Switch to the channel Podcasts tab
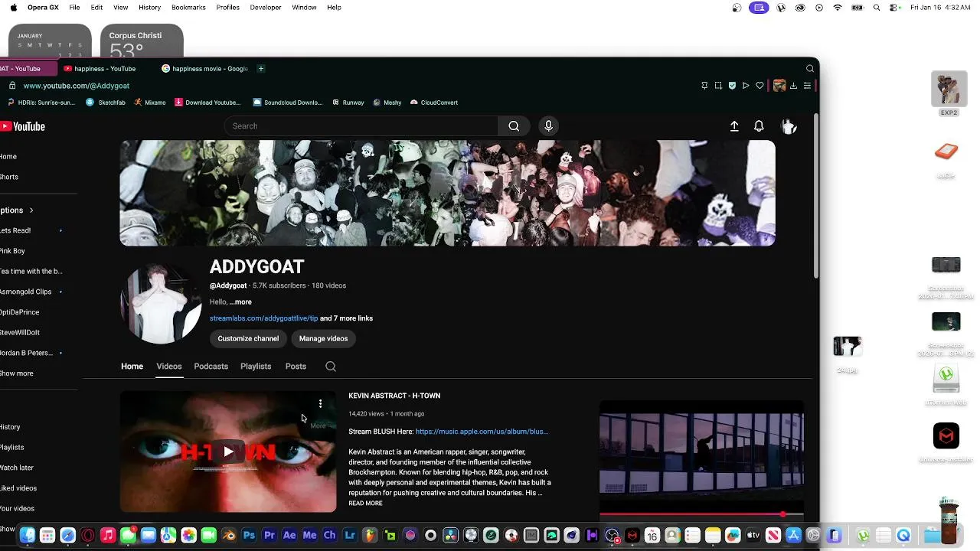 [211, 367]
